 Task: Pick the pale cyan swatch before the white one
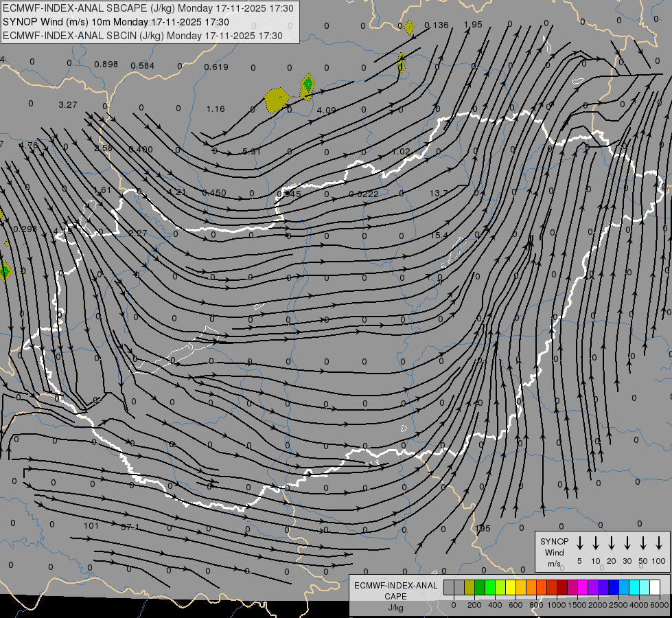[645, 587]
